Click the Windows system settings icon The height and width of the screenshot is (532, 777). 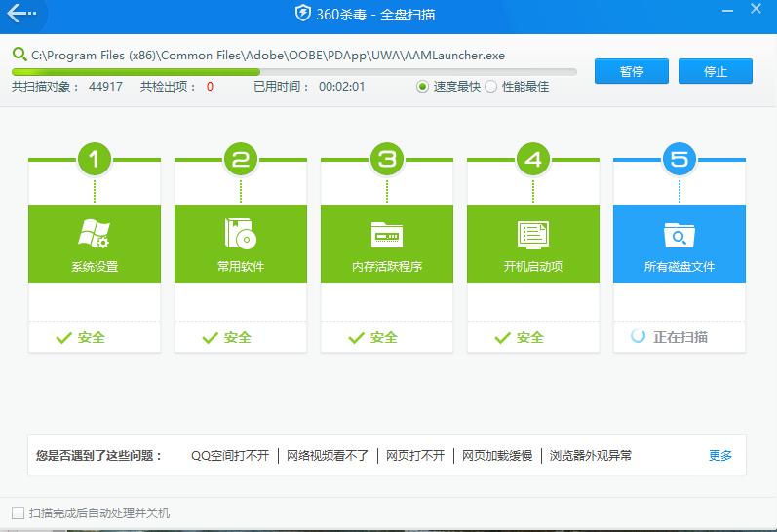click(95, 233)
